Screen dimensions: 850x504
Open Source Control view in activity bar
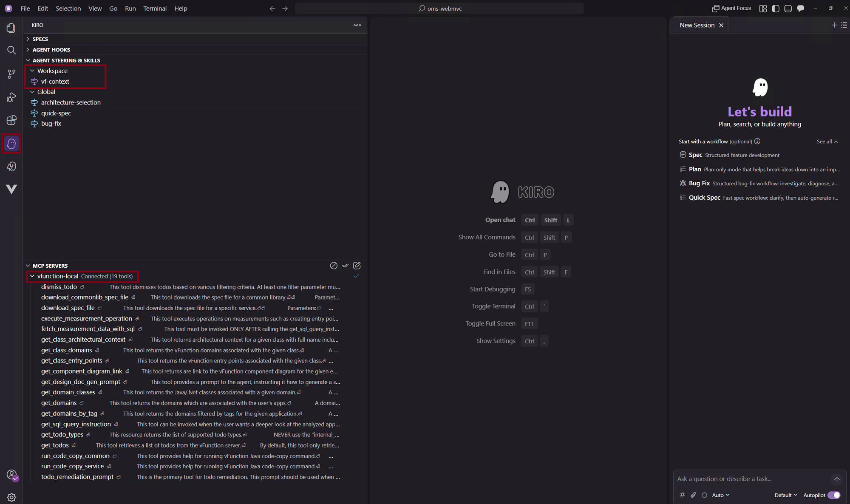11,74
